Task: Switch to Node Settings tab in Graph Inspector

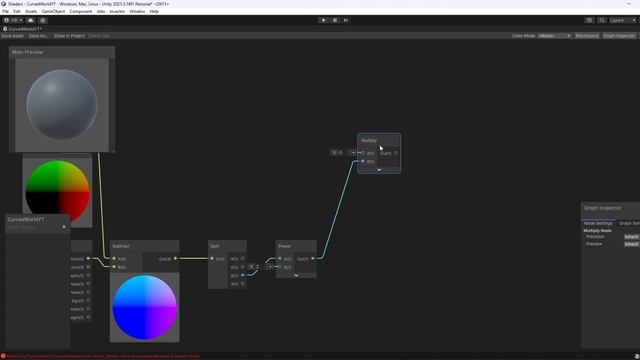Action: coord(598,223)
